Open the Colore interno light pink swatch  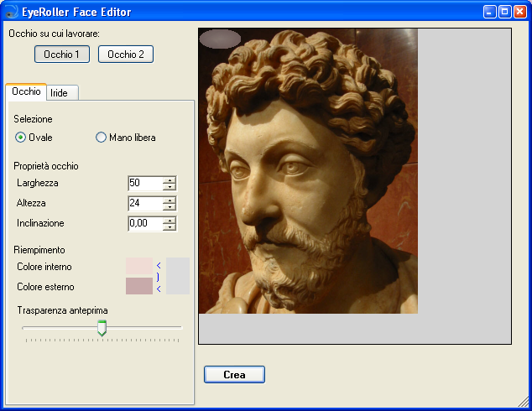[x=139, y=266]
